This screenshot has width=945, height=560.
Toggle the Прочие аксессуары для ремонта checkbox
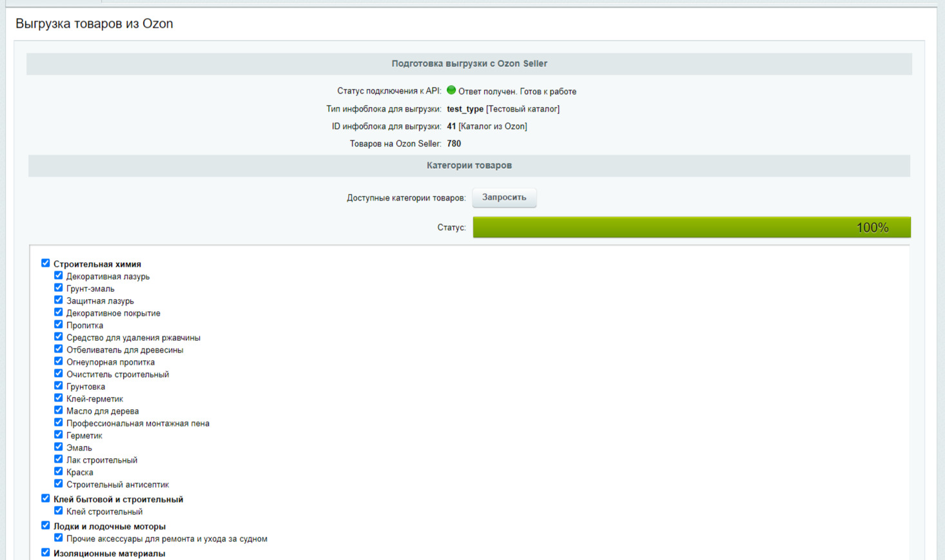pos(59,537)
